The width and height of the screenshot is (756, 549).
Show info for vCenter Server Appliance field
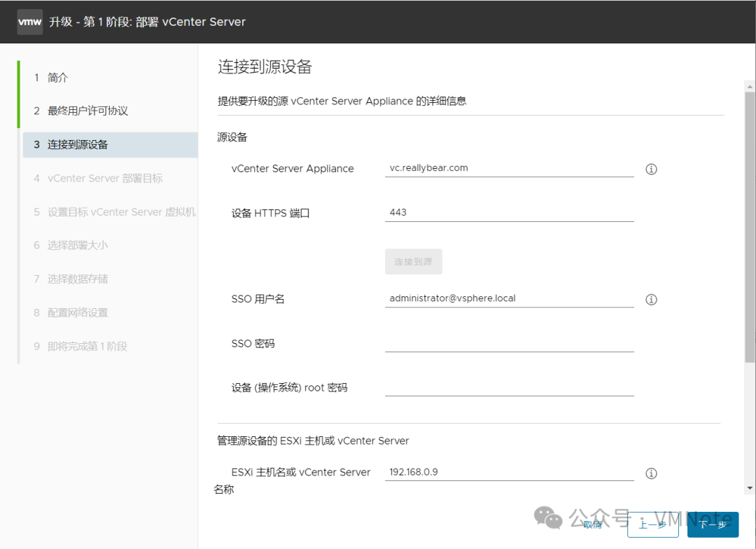(x=651, y=169)
